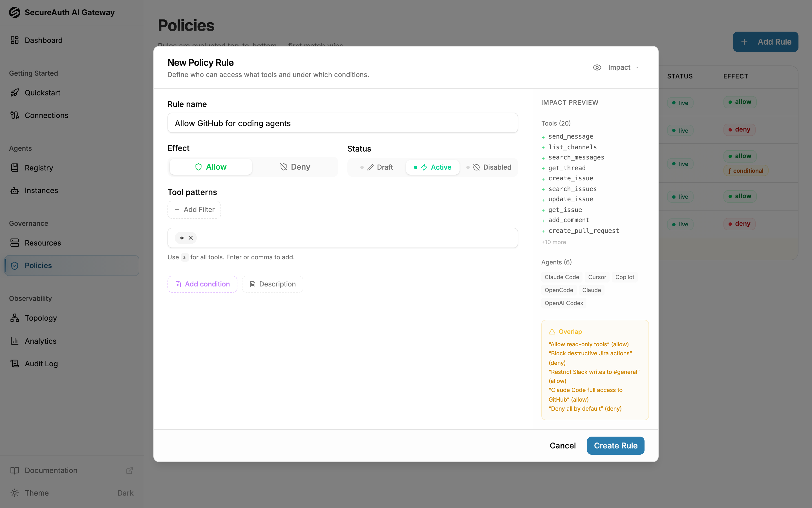Click the Description document icon

(x=253, y=284)
